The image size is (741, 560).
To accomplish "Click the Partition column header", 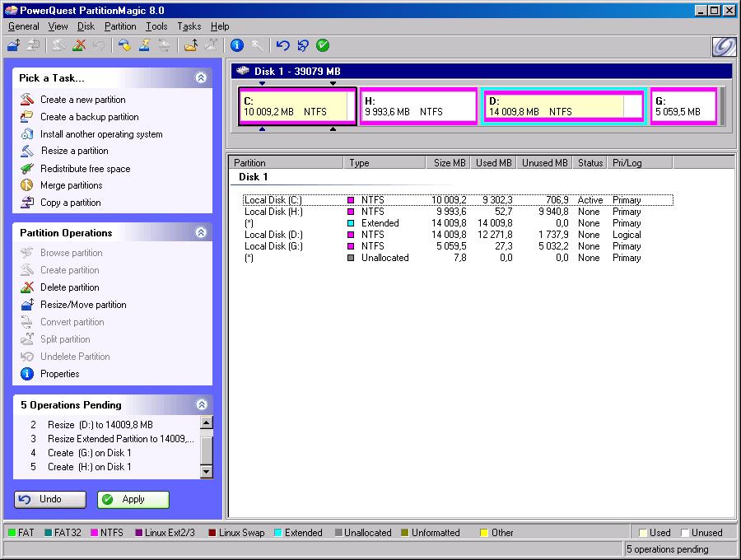I will point(287,162).
